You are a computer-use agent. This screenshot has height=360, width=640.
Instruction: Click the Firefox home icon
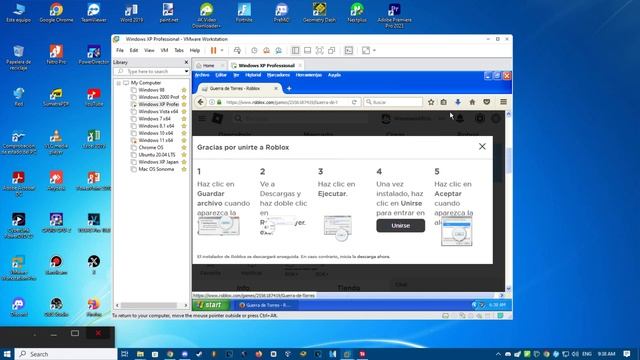pyautogui.click(x=472, y=102)
